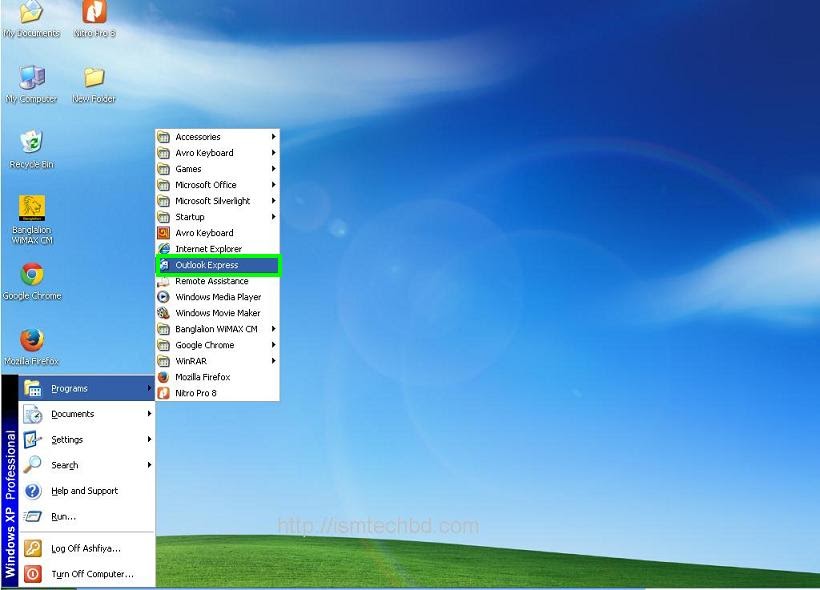Click the red Turn Off power icon
The height and width of the screenshot is (590, 820).
tap(32, 574)
